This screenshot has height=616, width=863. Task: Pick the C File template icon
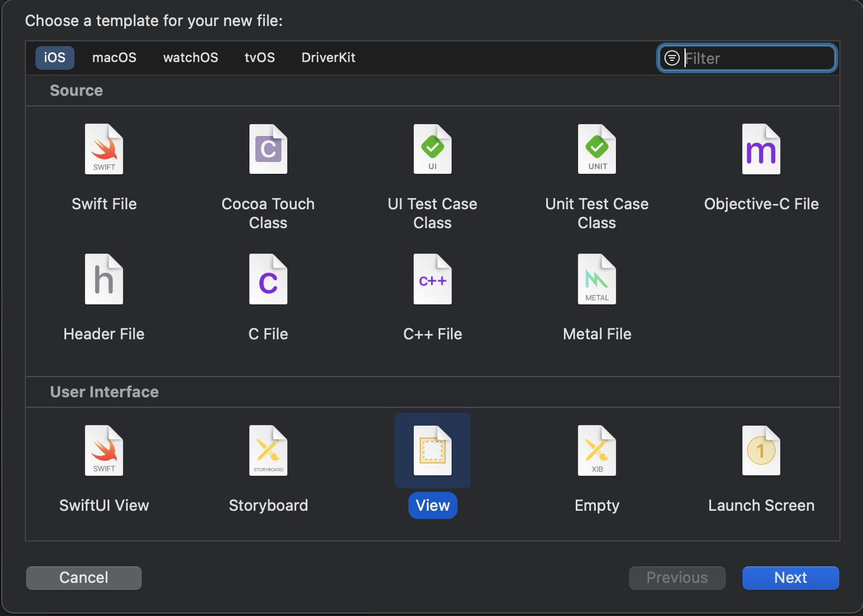268,279
